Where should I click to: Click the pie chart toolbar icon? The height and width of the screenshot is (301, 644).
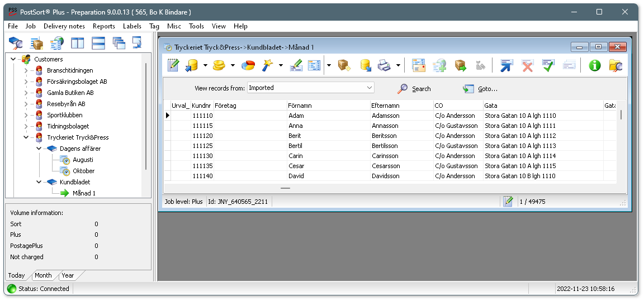248,65
